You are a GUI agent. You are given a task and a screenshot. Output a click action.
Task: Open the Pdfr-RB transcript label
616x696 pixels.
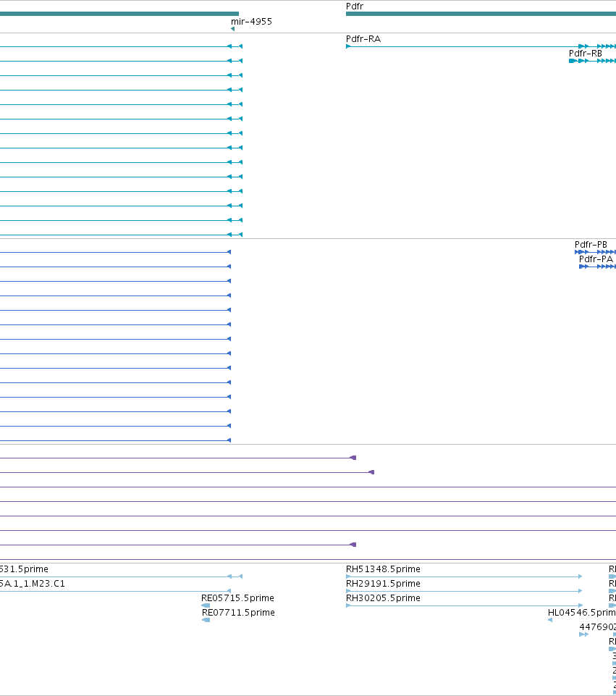point(586,54)
